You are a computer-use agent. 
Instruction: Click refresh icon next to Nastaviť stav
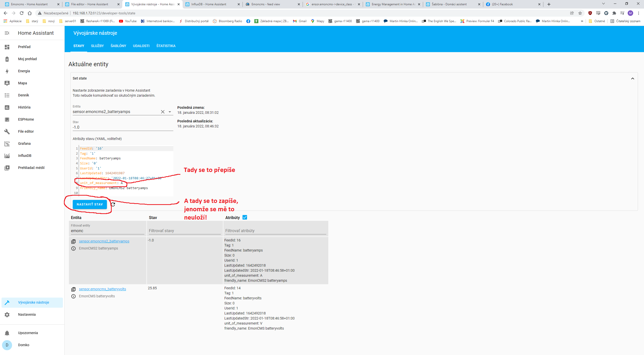click(x=113, y=204)
